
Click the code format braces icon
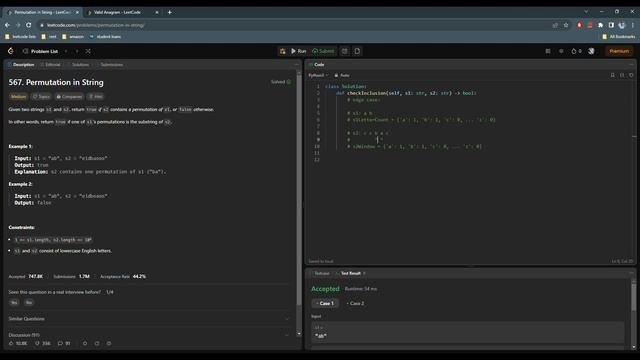[622, 75]
